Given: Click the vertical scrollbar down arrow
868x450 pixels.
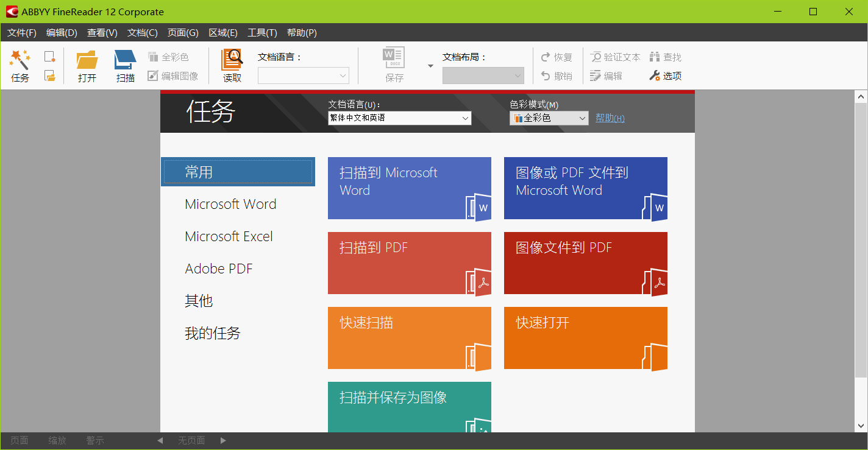Looking at the screenshot, I should (x=861, y=426).
